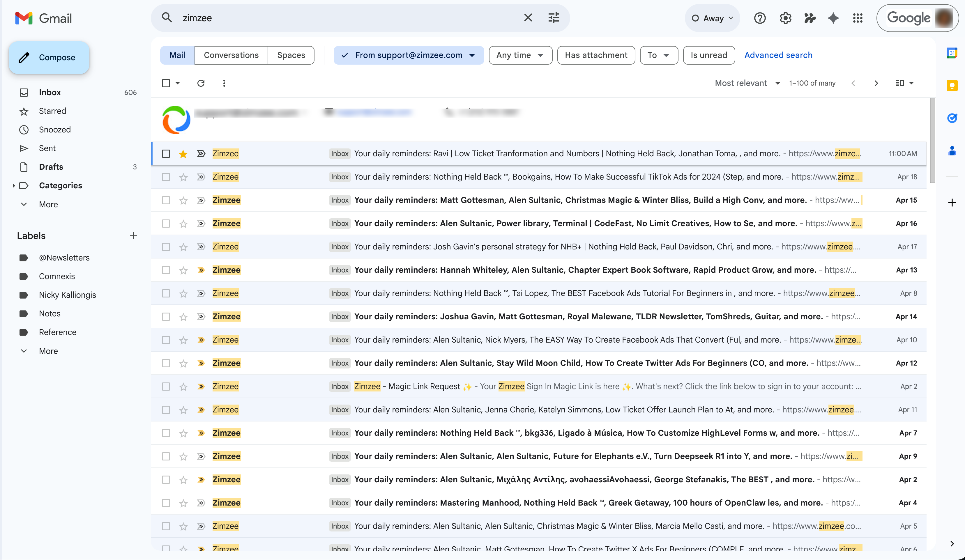Click the email list vertical scrollbar

932,140
